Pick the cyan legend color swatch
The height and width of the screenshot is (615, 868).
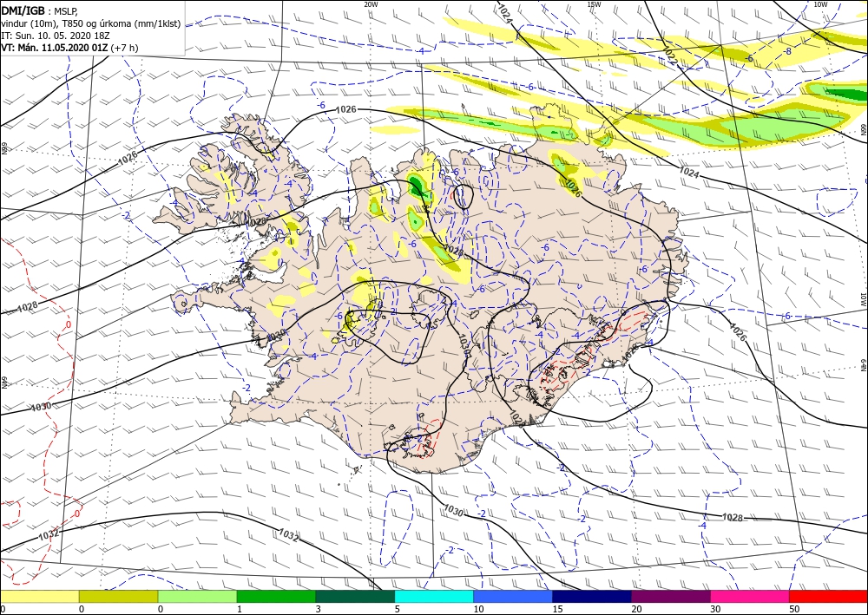point(434,596)
